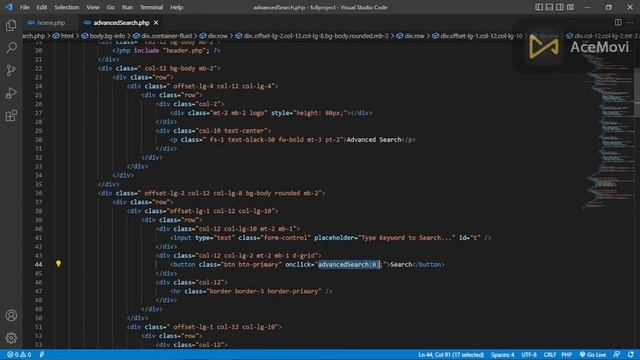Viewport: 640px width, 360px height.
Task: Open the Explorer view in the activity bar
Action: tap(11, 25)
